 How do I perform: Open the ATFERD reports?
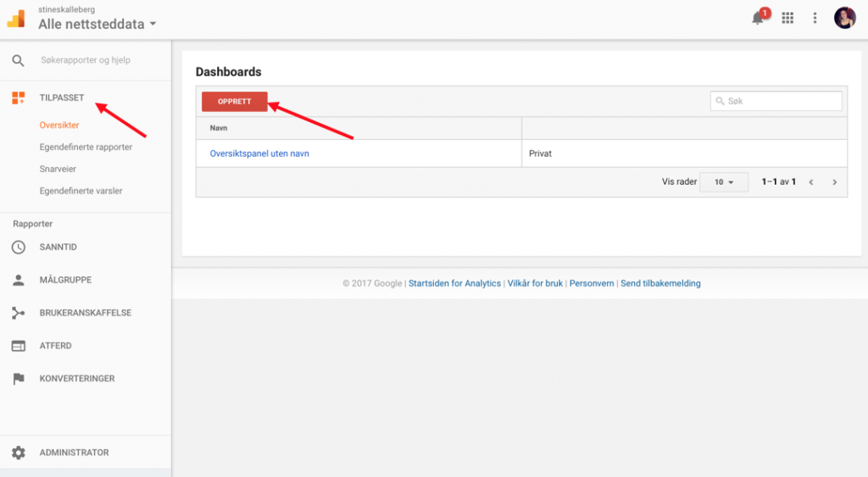55,346
